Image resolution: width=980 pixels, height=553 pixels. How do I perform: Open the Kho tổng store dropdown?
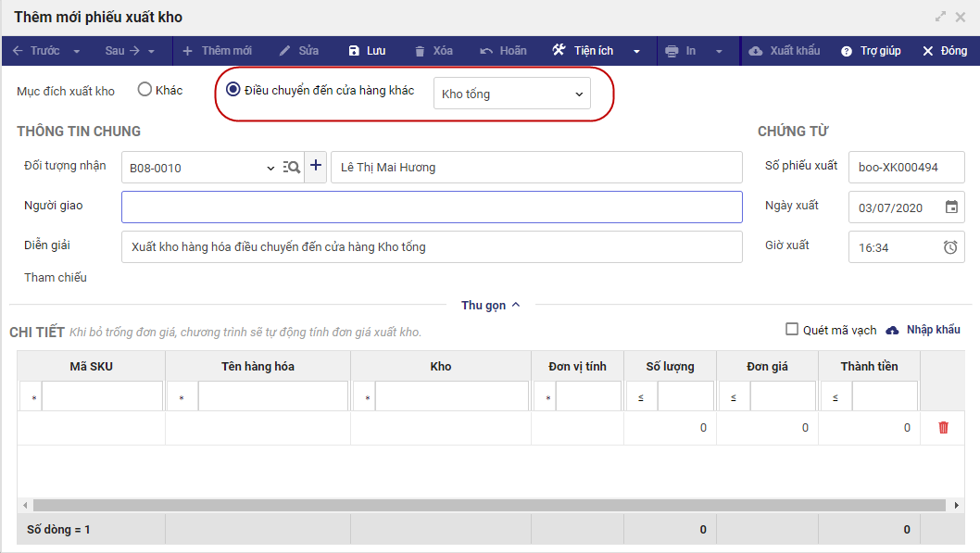[x=511, y=94]
